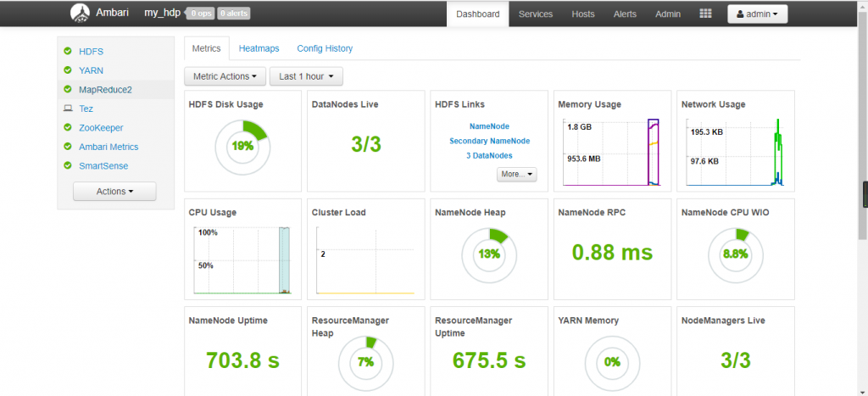
Task: Click the Ambari title text
Action: pyautogui.click(x=113, y=14)
